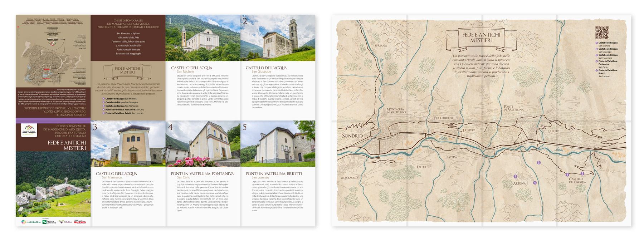
Task: Open the San Giuseppe church photo numbered 2
Action: (x=278, y=38)
